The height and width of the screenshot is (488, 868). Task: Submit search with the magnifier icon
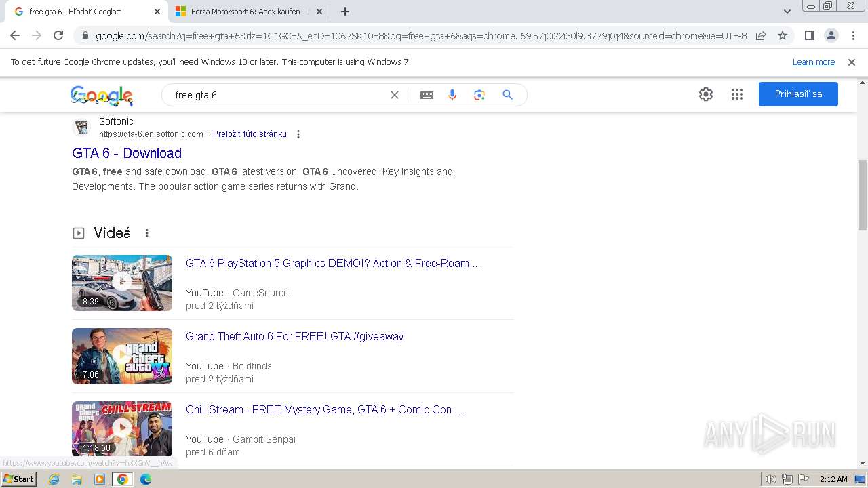(x=507, y=95)
